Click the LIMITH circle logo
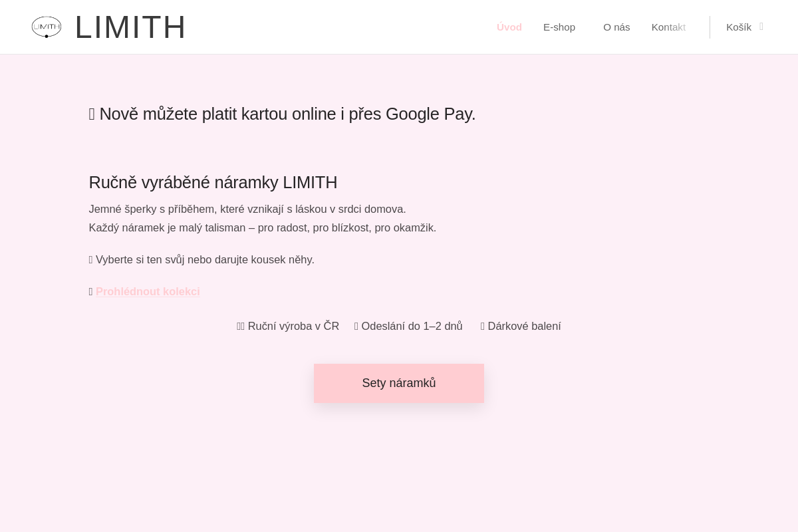This screenshot has height=532, width=798. point(47,27)
